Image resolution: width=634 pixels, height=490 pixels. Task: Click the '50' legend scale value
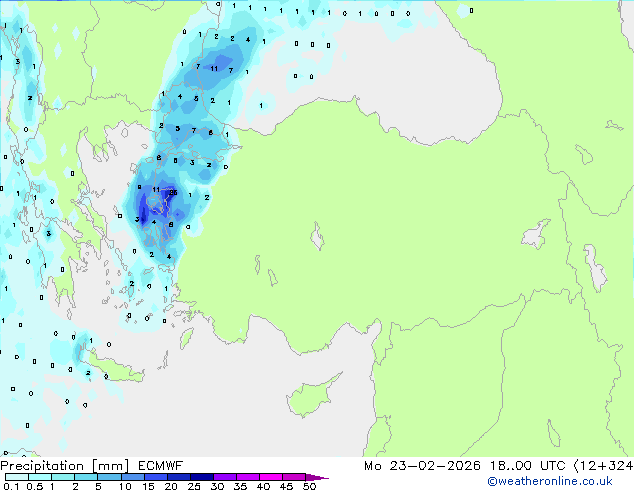point(309,486)
